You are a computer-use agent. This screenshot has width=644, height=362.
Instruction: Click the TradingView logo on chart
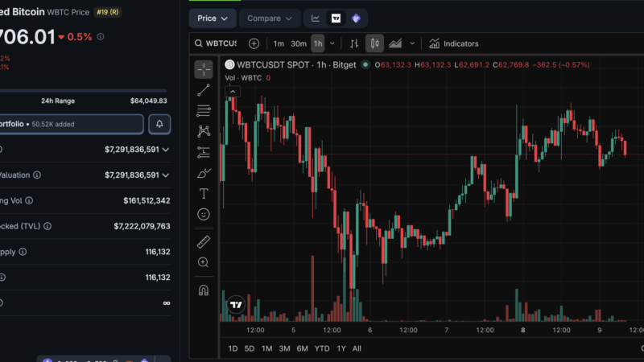(236, 305)
